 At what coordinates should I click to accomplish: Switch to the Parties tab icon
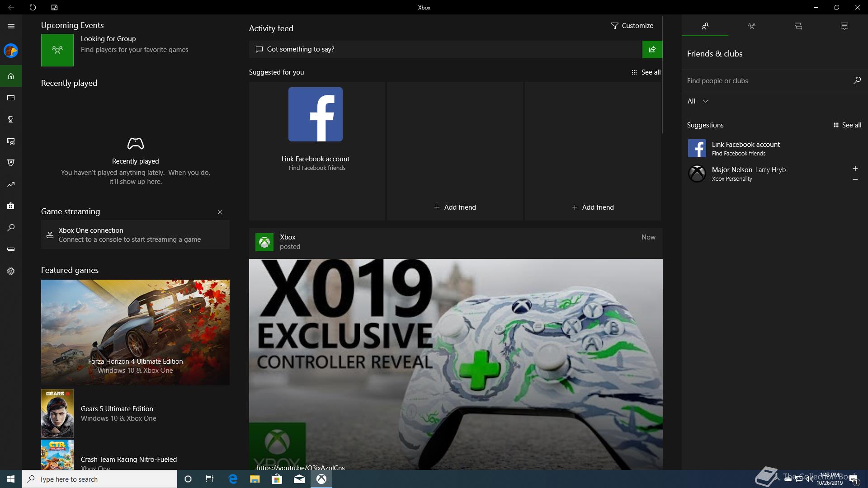pos(751,26)
